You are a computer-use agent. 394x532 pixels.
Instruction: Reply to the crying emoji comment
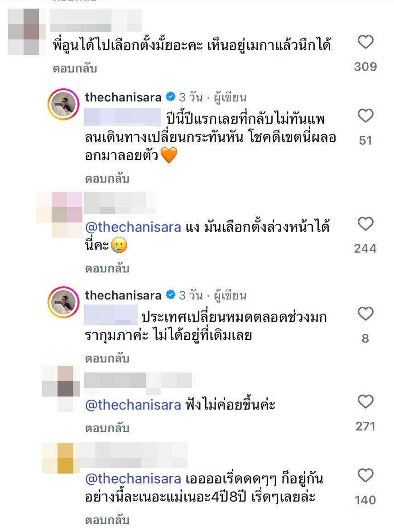click(107, 269)
